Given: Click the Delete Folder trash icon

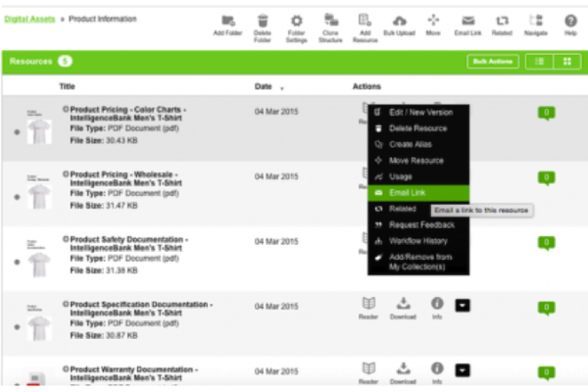Looking at the screenshot, I should point(263,21).
